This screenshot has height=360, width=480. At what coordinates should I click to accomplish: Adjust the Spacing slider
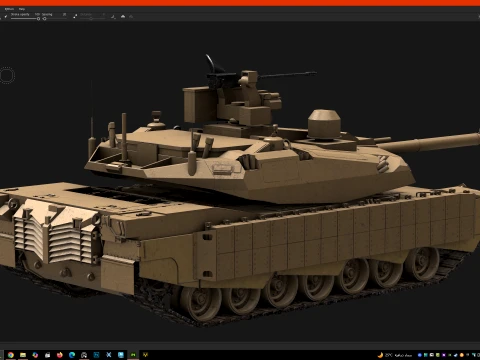[x=54, y=19]
